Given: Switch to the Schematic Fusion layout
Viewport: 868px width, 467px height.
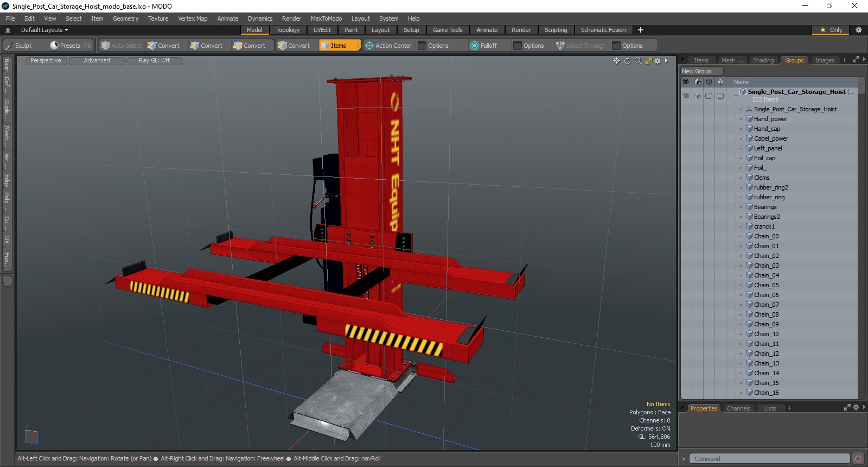Looking at the screenshot, I should coord(603,30).
